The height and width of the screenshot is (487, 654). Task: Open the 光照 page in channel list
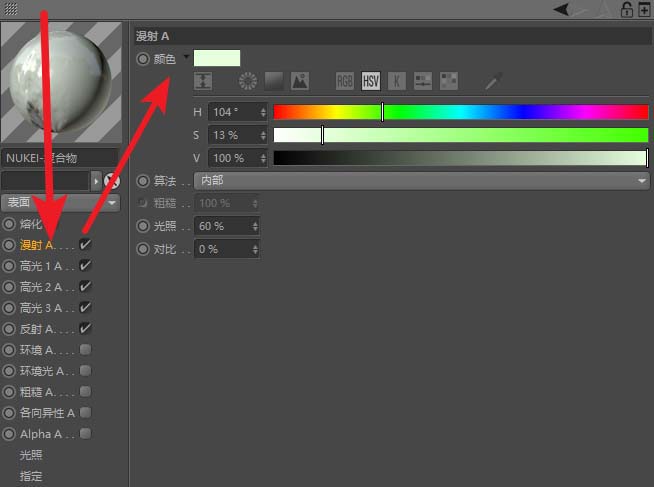coord(31,455)
